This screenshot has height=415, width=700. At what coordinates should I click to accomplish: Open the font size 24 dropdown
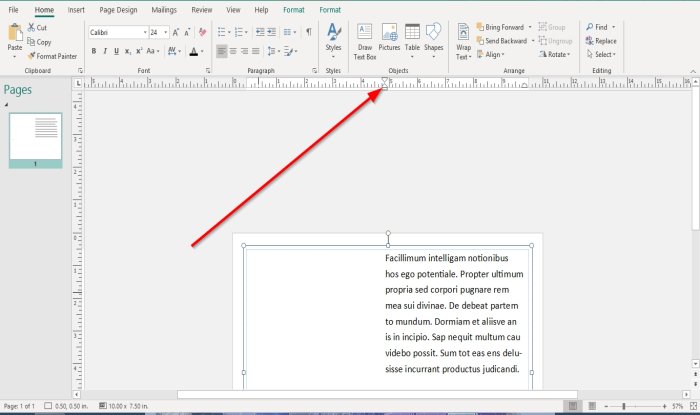click(x=166, y=32)
